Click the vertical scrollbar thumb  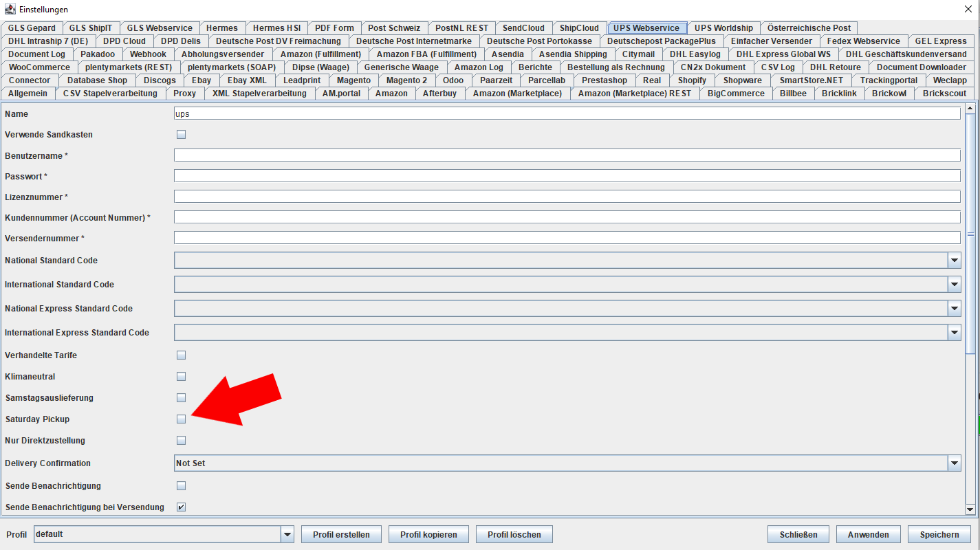(970, 234)
